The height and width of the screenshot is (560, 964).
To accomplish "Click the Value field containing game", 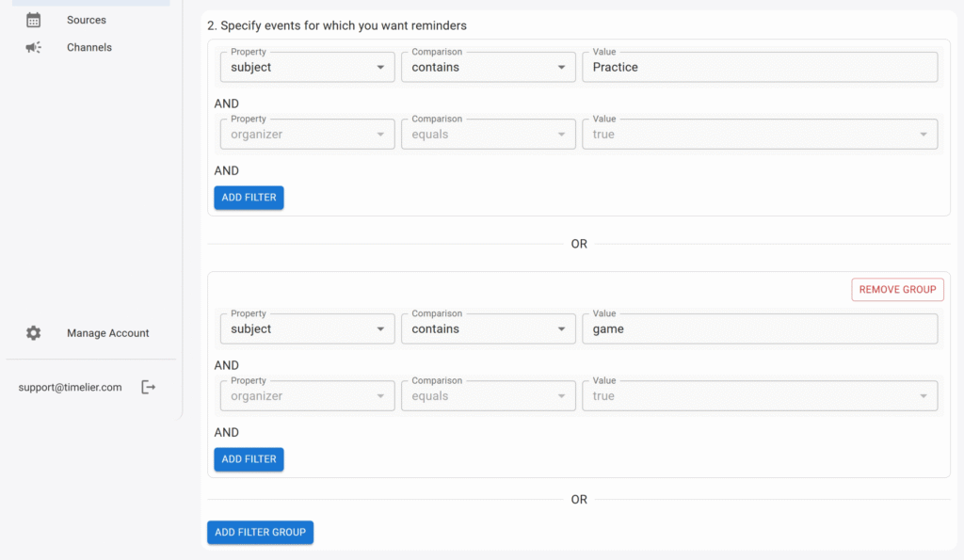I will pyautogui.click(x=759, y=328).
